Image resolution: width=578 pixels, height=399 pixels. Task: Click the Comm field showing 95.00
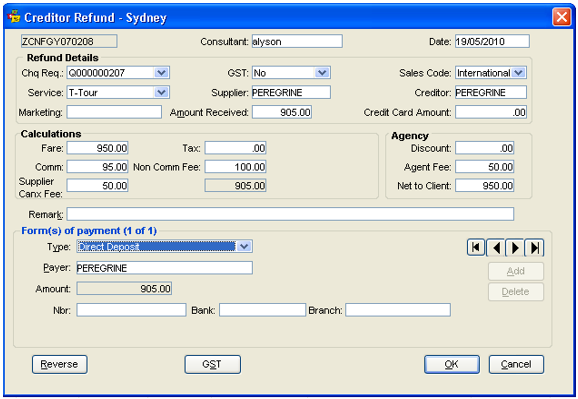click(97, 167)
